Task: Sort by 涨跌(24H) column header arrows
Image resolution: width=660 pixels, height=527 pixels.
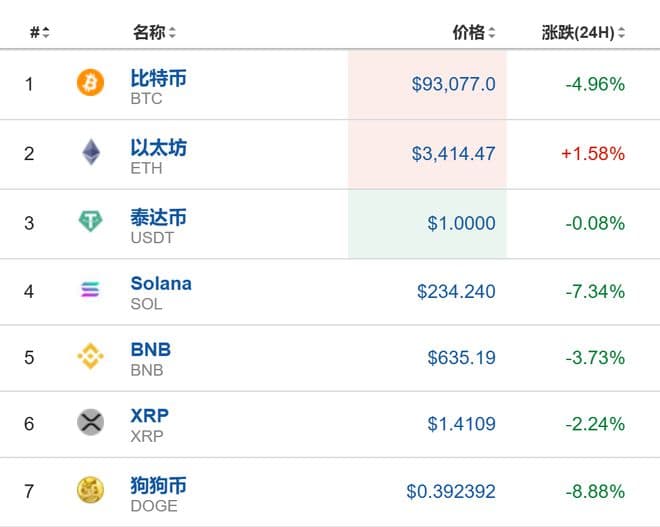Action: [621, 33]
